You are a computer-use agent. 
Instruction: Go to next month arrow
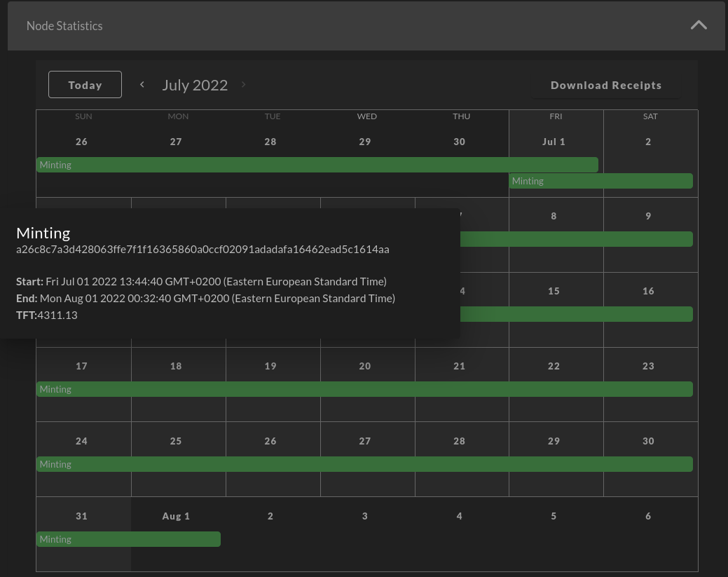click(x=244, y=85)
